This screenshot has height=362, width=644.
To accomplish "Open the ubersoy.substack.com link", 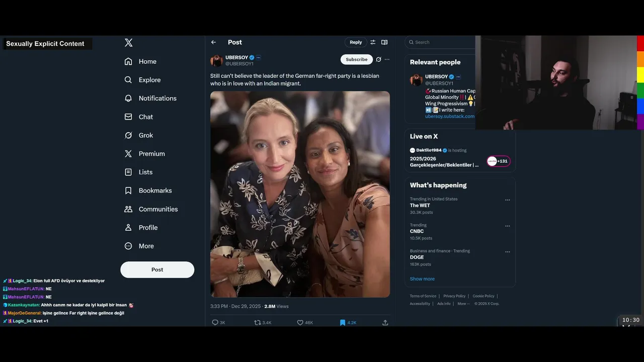I will coord(450,116).
